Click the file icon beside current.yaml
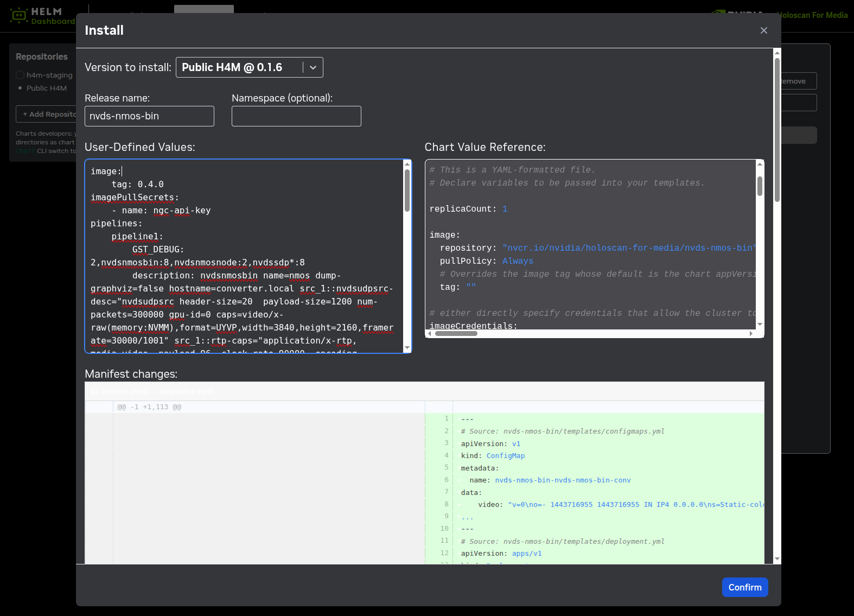The height and width of the screenshot is (616, 854). pos(94,391)
